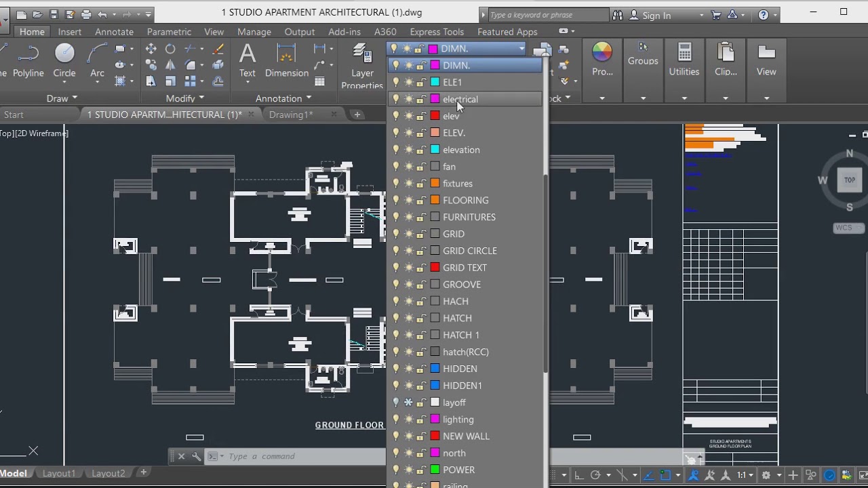Open the Autodesk Exchange cart icon
The image size is (868, 488).
click(716, 15)
